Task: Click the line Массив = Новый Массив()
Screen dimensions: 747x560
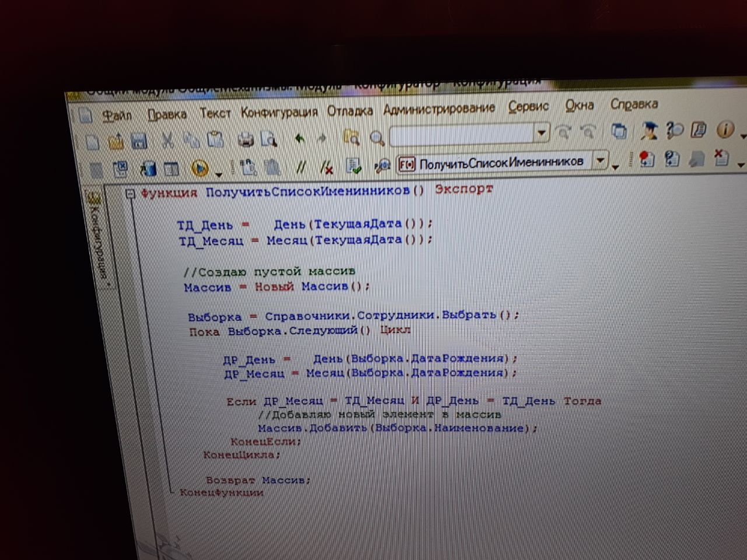Action: pyautogui.click(x=277, y=287)
